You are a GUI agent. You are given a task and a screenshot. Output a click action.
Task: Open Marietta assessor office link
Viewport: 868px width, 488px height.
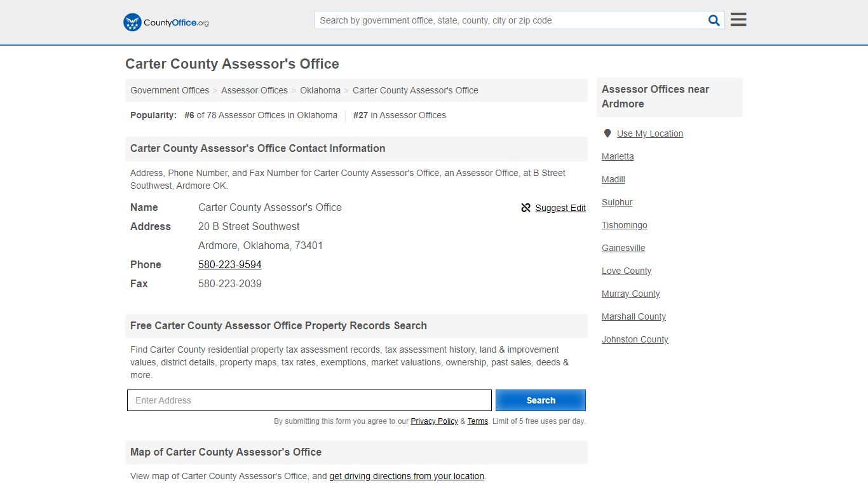618,156
